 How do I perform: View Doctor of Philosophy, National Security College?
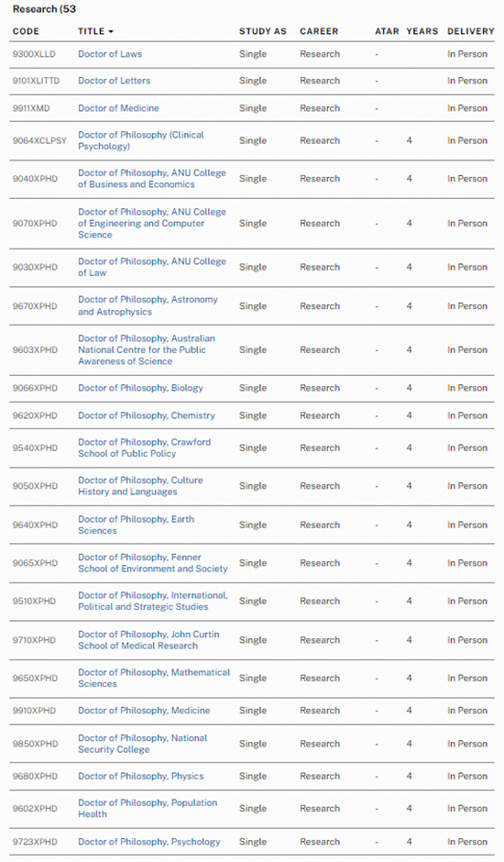(x=142, y=744)
